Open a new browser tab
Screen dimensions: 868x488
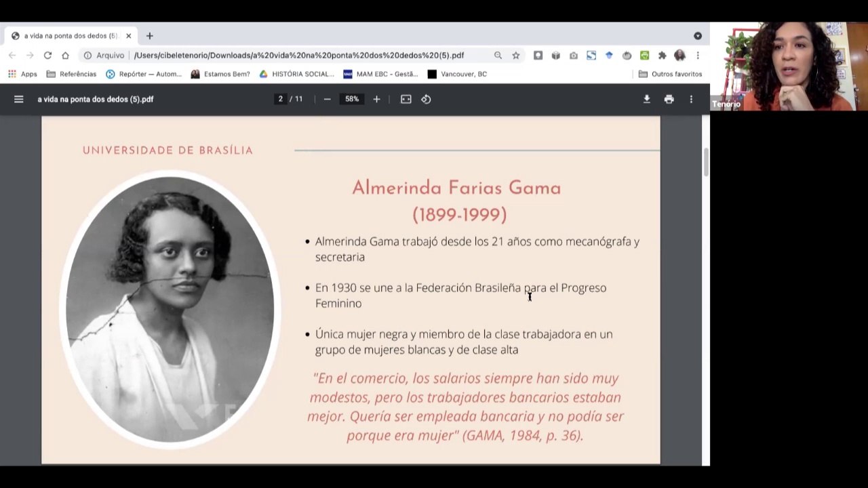pos(149,36)
